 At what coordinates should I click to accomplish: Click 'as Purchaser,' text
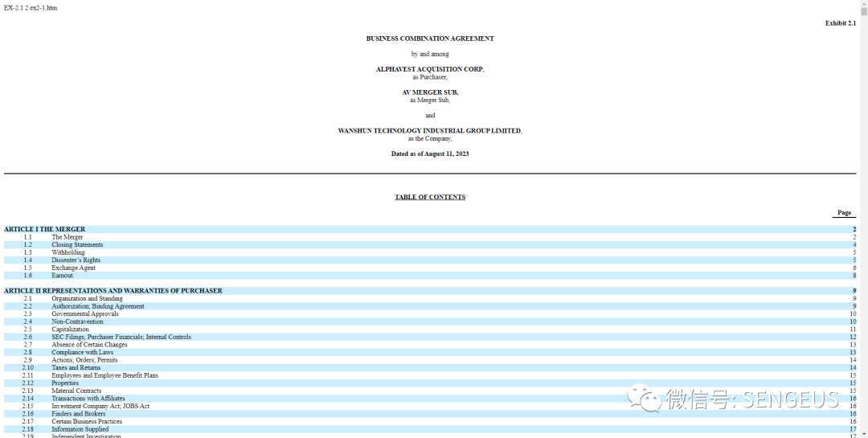coord(430,77)
